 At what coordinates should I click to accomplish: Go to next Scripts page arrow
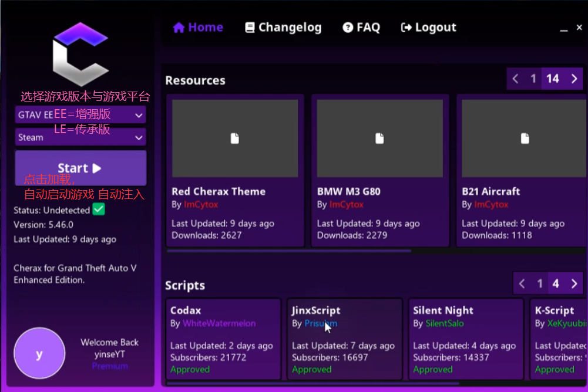coord(574,283)
